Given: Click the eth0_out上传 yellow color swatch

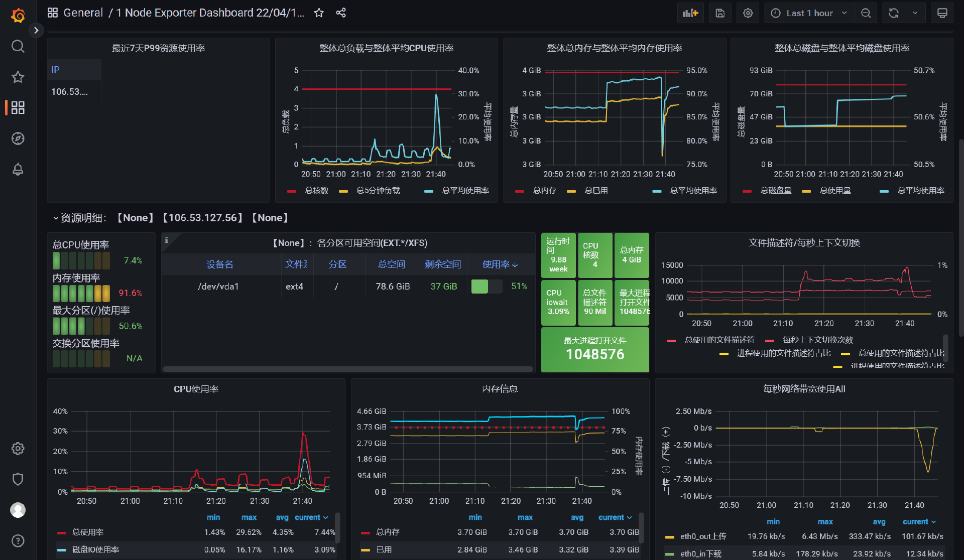Looking at the screenshot, I should click(x=669, y=537).
